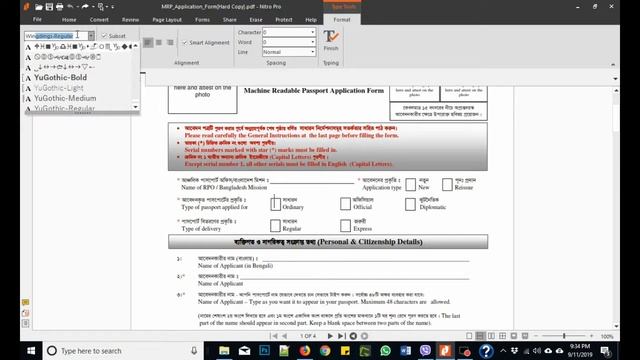The height and width of the screenshot is (360, 640).
Task: Open the Character spacing dropdown
Action: tap(313, 32)
